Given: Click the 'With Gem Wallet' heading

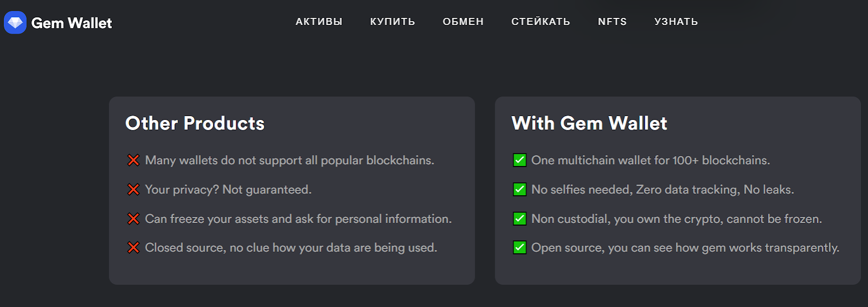Looking at the screenshot, I should pos(589,123).
